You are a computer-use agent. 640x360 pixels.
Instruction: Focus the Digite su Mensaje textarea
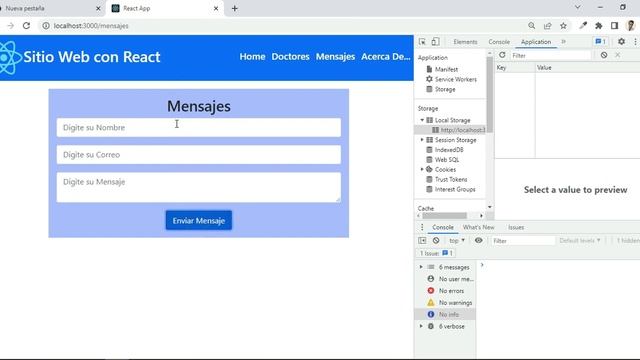point(199,187)
